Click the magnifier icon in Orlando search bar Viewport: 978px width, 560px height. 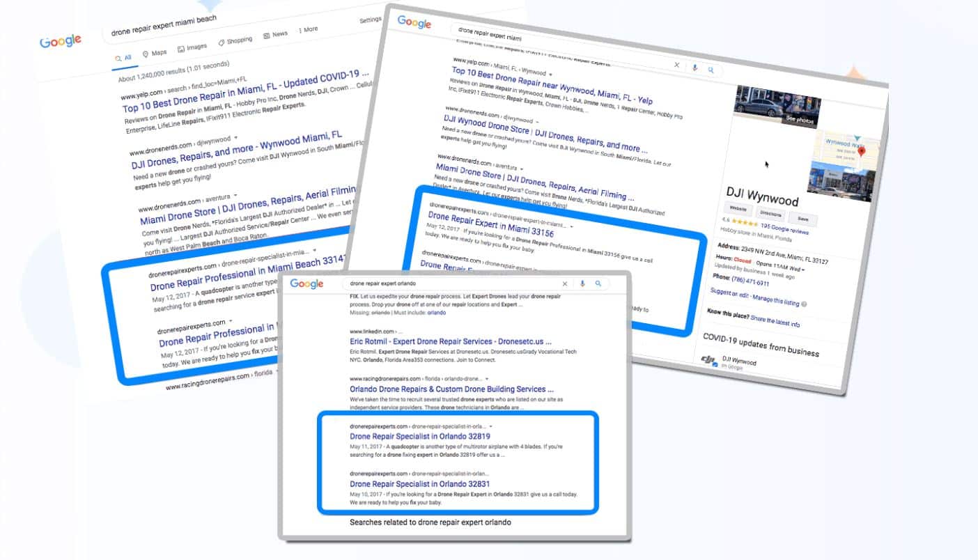coord(598,284)
